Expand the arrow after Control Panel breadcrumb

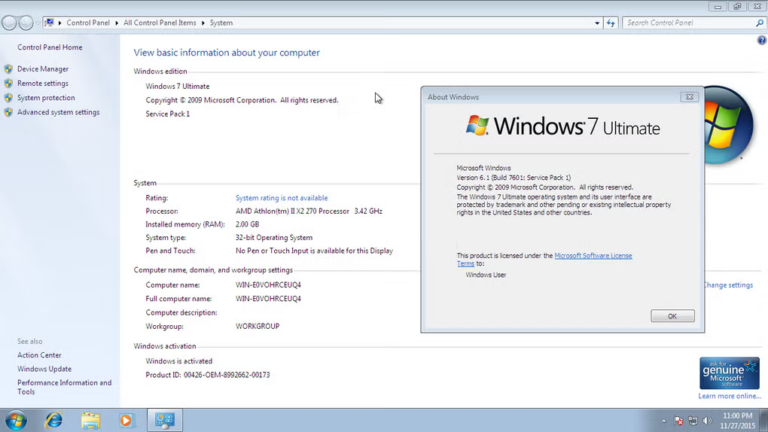point(117,23)
